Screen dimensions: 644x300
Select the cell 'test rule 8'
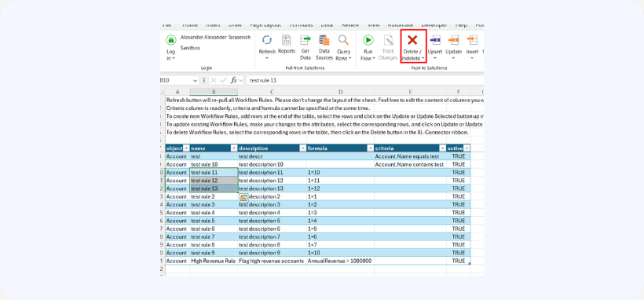[x=214, y=245]
